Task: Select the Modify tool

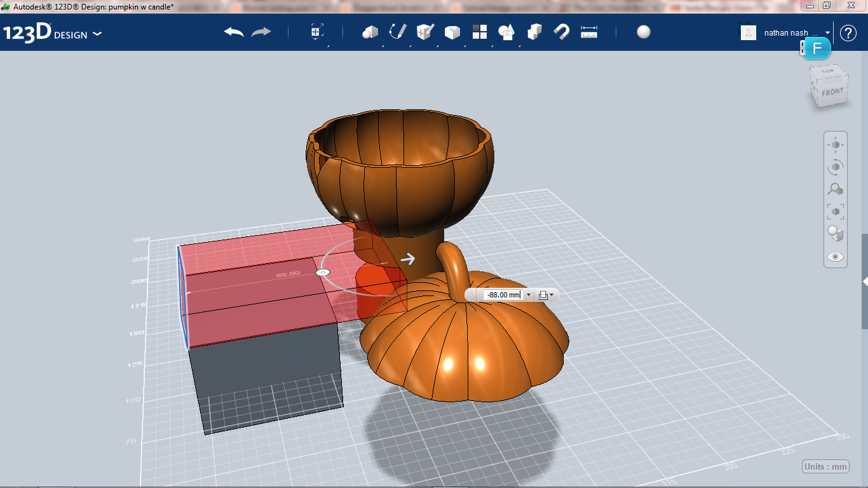Action: tap(452, 32)
